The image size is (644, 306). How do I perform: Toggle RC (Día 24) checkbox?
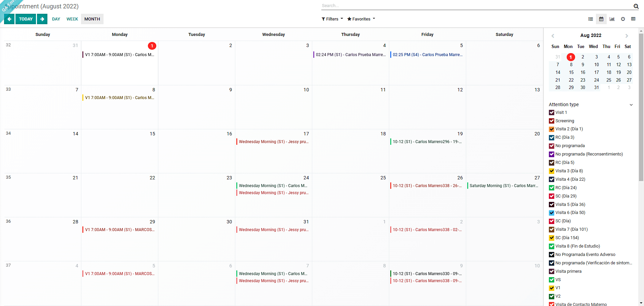[552, 188]
